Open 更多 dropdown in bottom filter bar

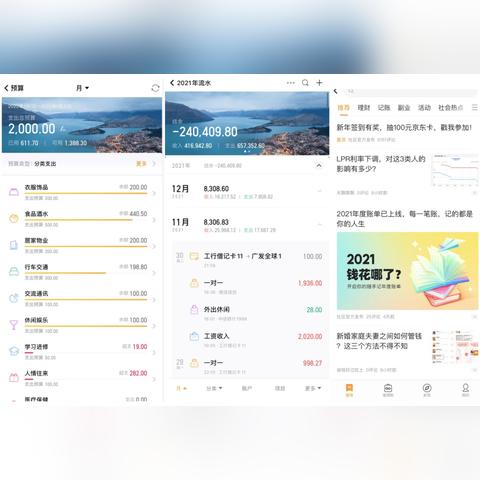pyautogui.click(x=313, y=388)
